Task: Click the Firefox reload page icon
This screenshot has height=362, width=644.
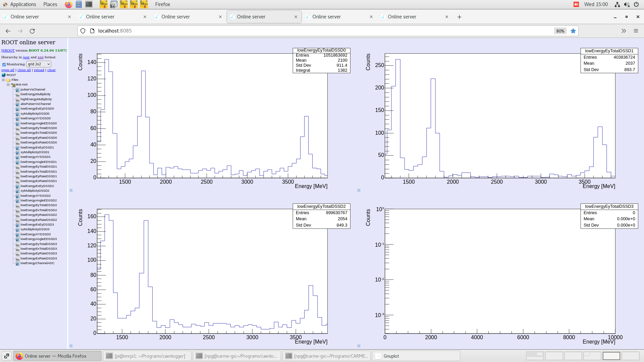Action: point(32,31)
